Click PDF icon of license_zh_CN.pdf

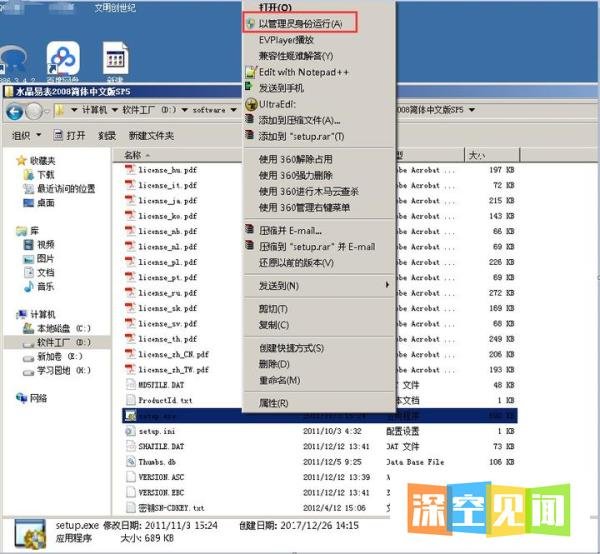pos(130,354)
